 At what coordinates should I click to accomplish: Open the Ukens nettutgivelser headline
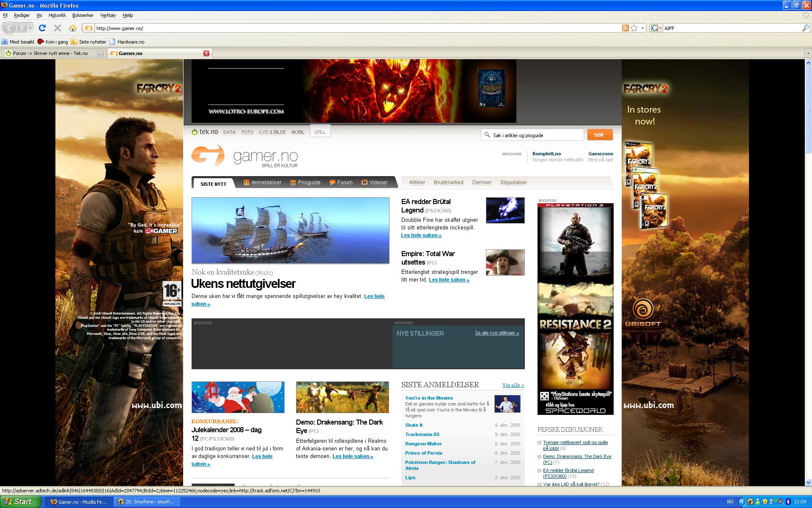click(x=243, y=284)
